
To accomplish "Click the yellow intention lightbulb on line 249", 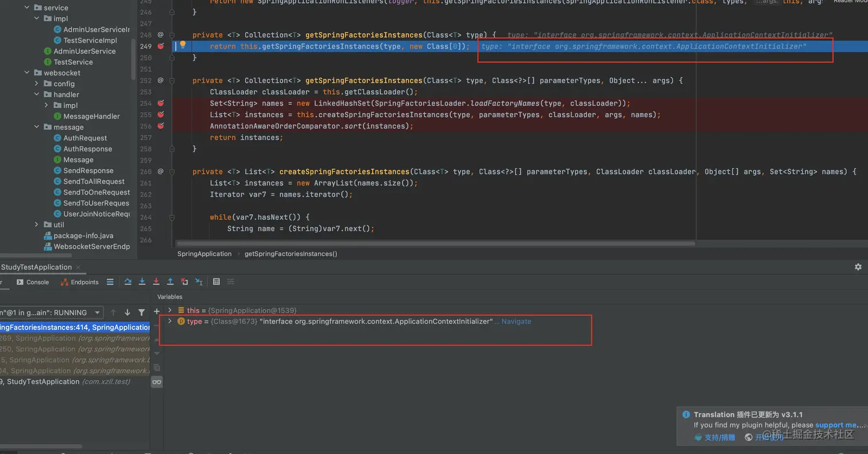I will point(183,45).
